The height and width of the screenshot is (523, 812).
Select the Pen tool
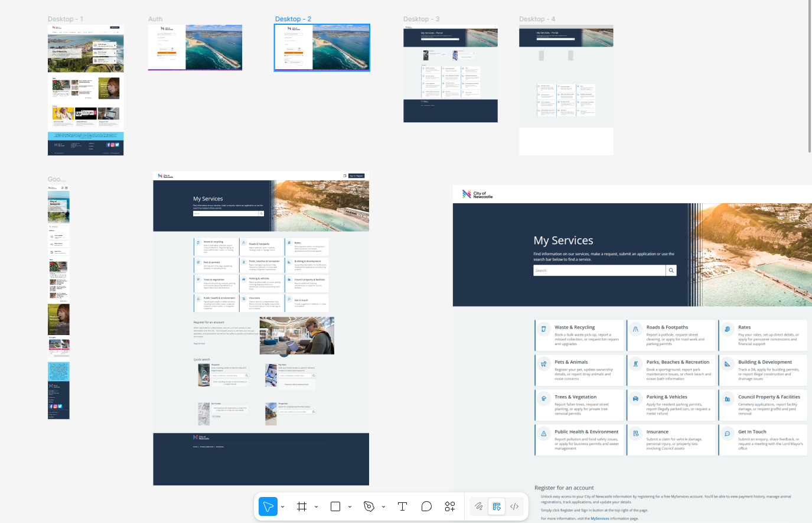click(369, 506)
